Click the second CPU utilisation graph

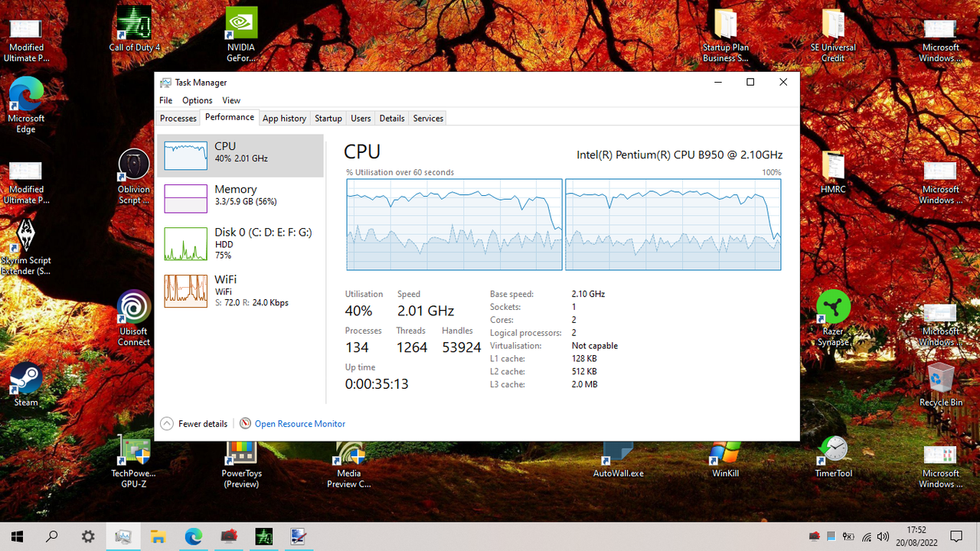point(673,224)
